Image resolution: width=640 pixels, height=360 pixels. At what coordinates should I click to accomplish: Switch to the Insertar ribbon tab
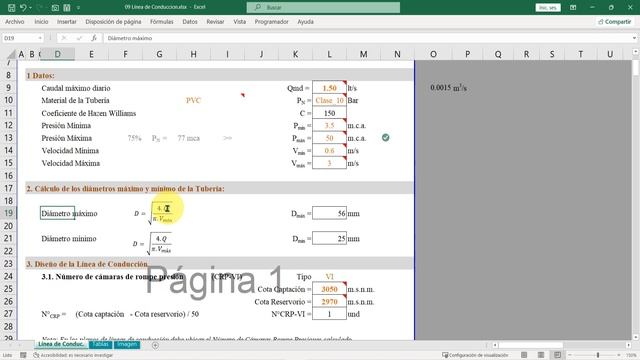point(67,22)
